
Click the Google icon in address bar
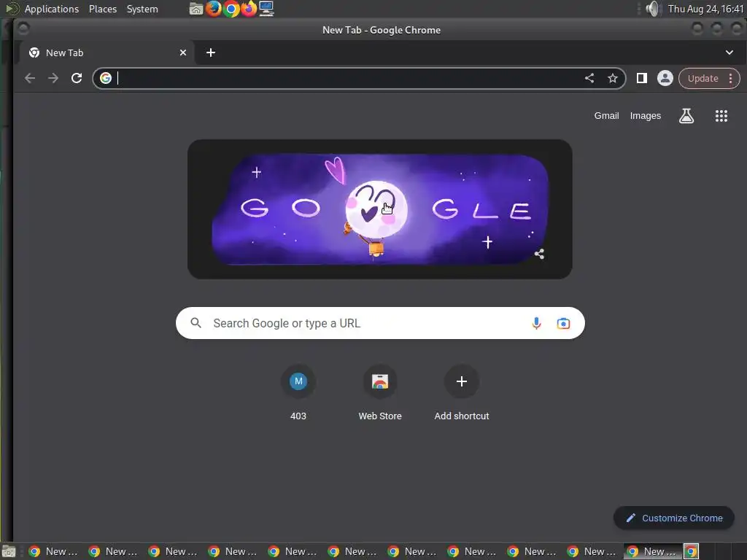click(106, 78)
